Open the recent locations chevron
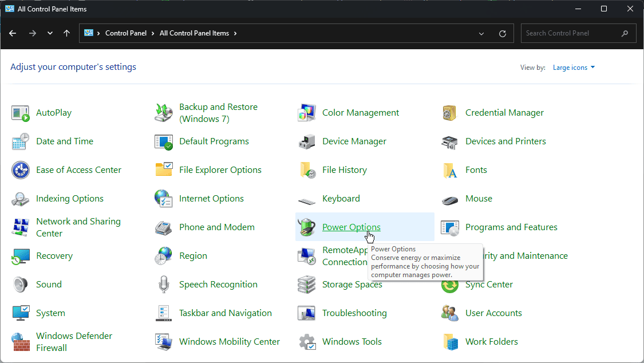The height and width of the screenshot is (363, 644). click(x=50, y=33)
